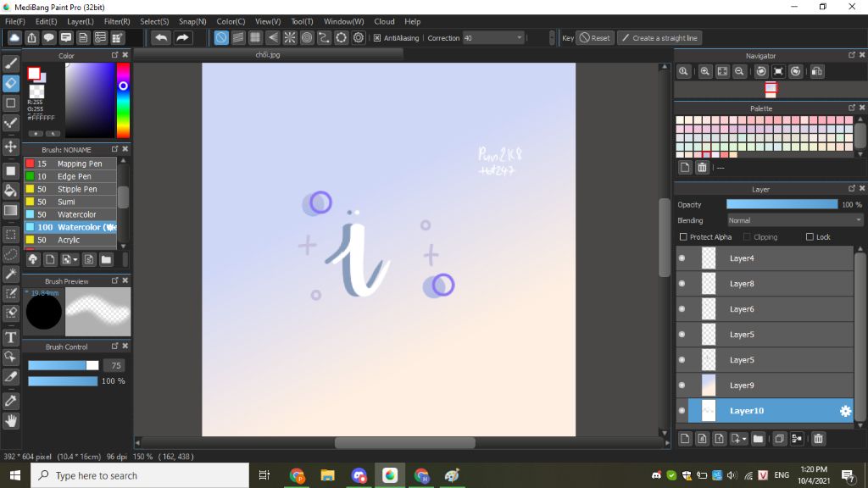Open File Explorer from taskbar

tap(328, 475)
